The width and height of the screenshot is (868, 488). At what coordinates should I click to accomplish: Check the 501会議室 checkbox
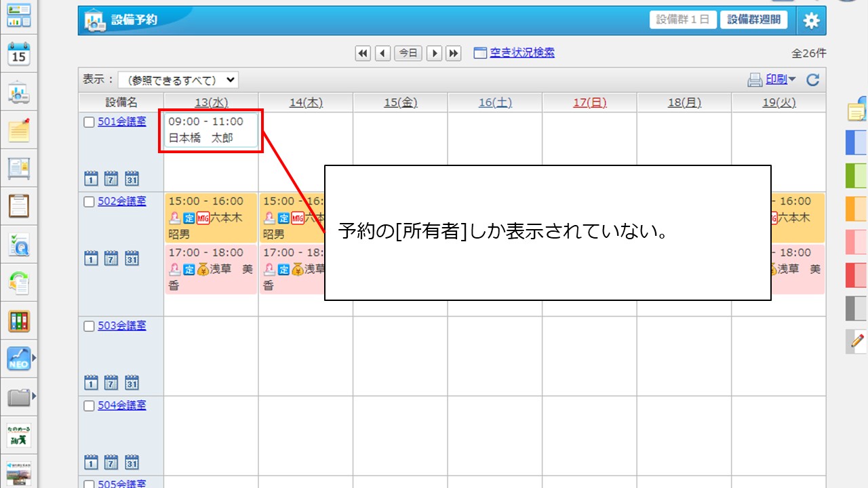point(89,123)
